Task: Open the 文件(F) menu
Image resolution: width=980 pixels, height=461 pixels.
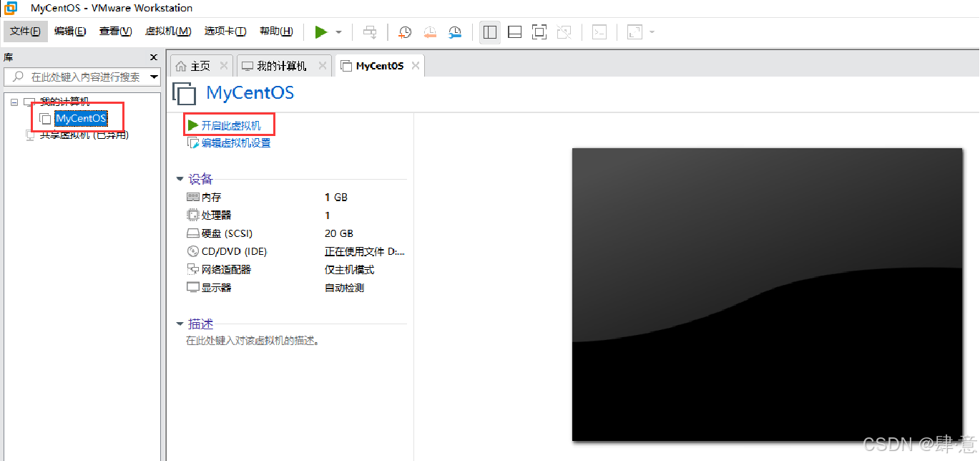Action: [25, 31]
